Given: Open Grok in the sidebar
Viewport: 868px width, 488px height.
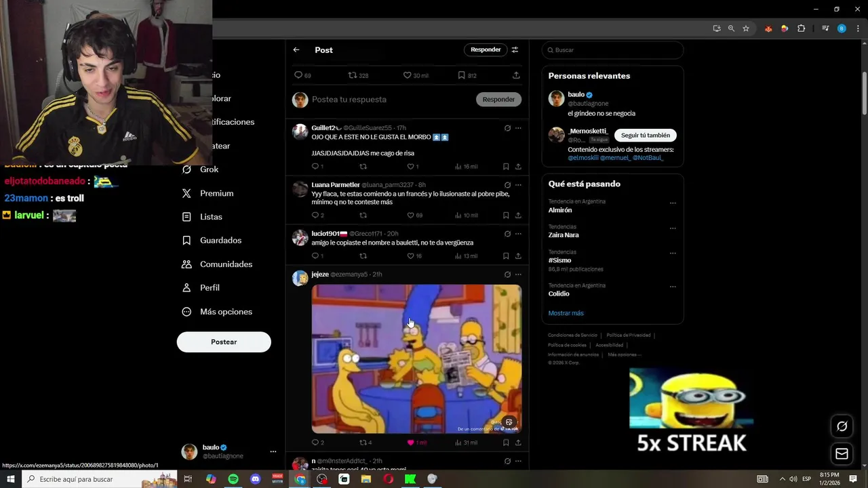Looking at the screenshot, I should [201, 169].
